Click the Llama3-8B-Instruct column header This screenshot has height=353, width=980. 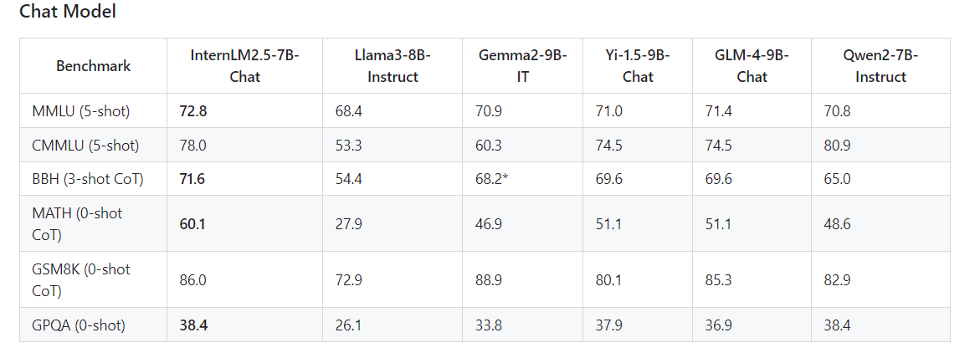click(392, 65)
